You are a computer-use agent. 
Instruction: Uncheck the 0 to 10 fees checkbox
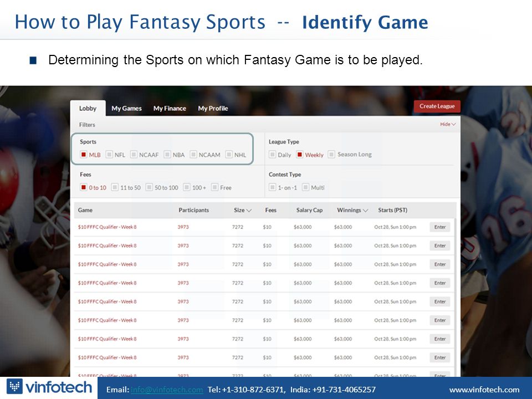pos(84,187)
